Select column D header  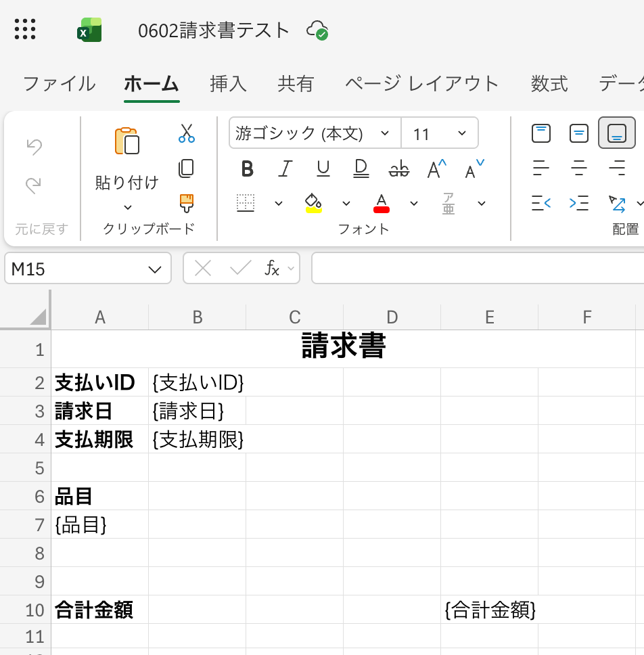point(392,317)
